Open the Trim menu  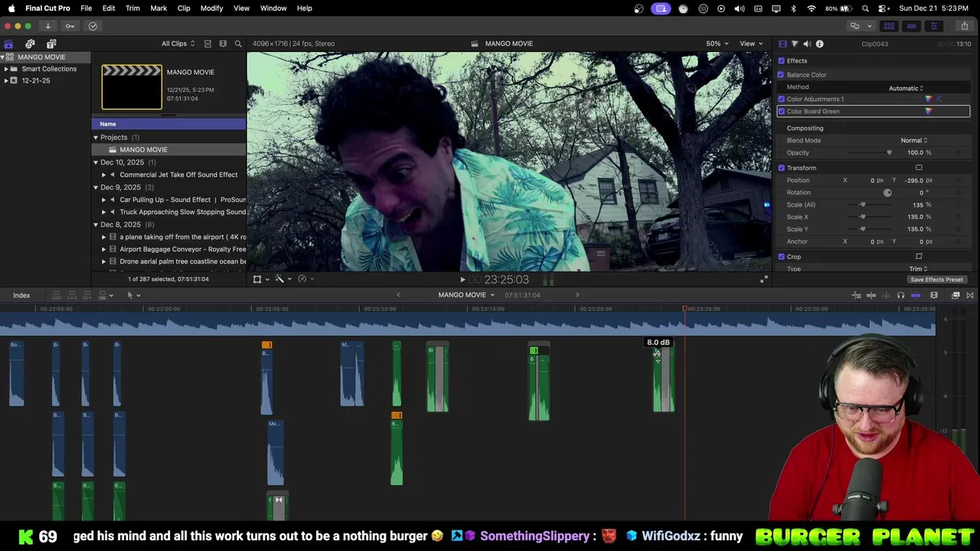click(132, 8)
